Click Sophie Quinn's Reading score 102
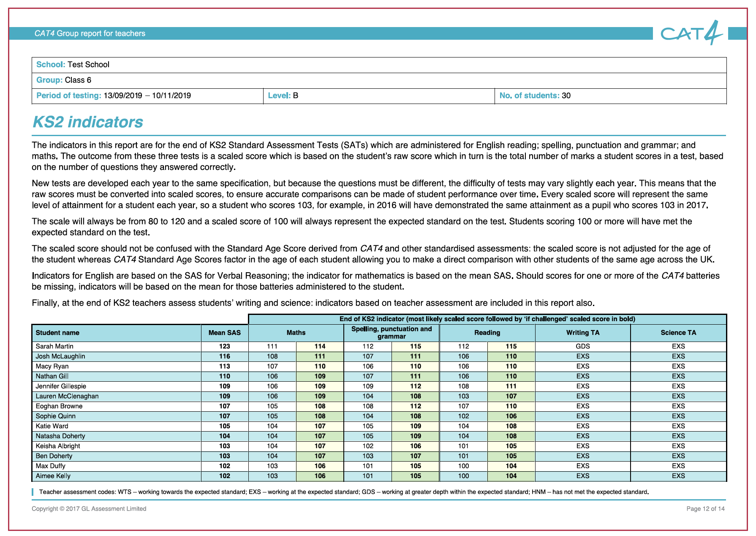The height and width of the screenshot is (536, 756). pos(464,416)
